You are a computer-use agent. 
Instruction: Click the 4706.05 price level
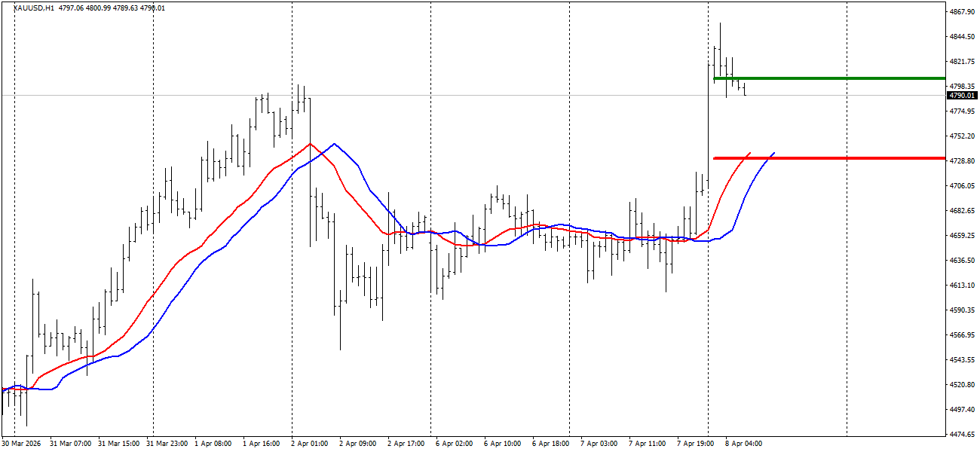(x=962, y=186)
